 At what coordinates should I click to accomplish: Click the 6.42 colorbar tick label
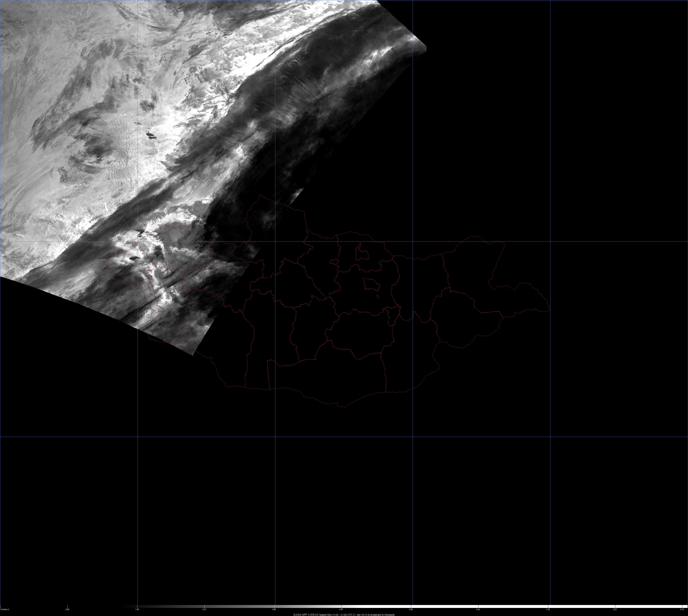click(478, 610)
